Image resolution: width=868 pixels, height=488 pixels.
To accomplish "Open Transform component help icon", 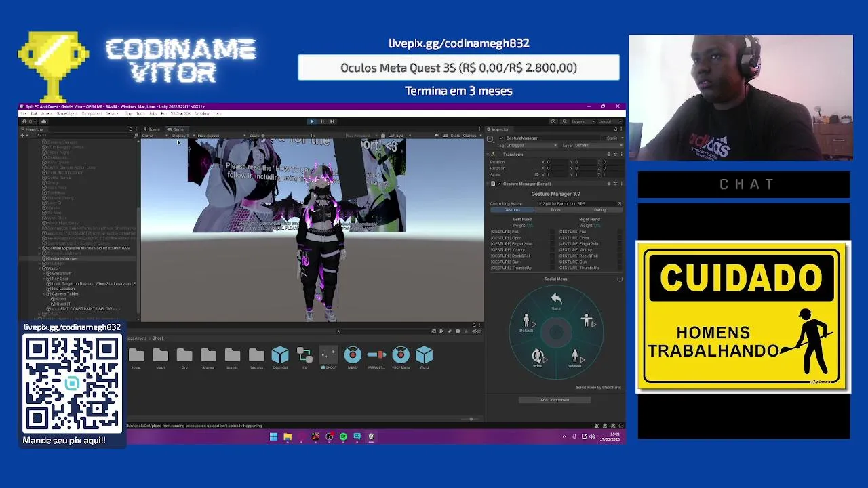I will pyautogui.click(x=608, y=155).
